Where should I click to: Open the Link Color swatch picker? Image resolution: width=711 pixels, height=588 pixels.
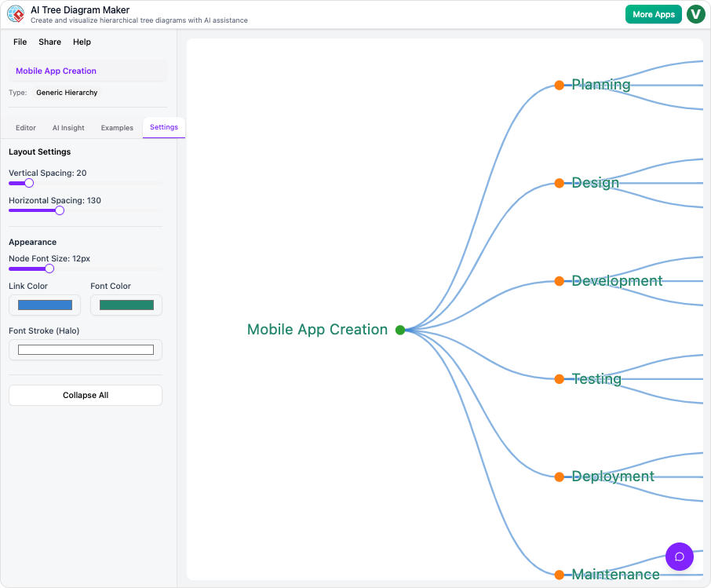(x=44, y=305)
